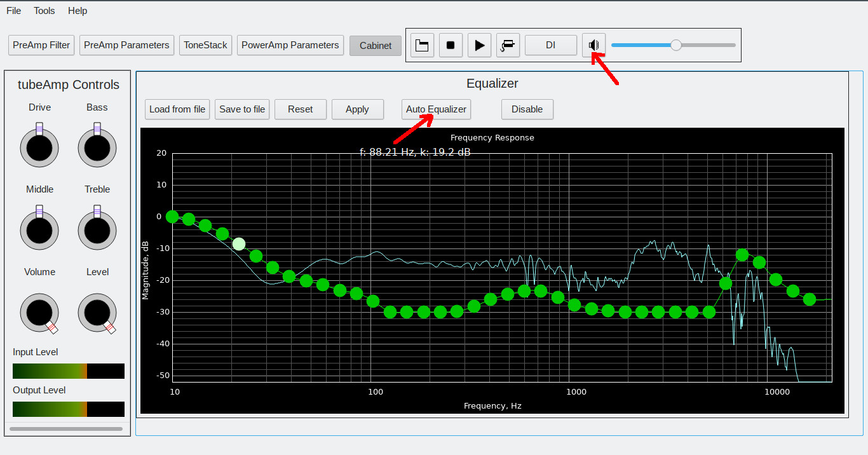The height and width of the screenshot is (455, 868).
Task: Switch to PreAmp Parameters section
Action: pyautogui.click(x=126, y=45)
